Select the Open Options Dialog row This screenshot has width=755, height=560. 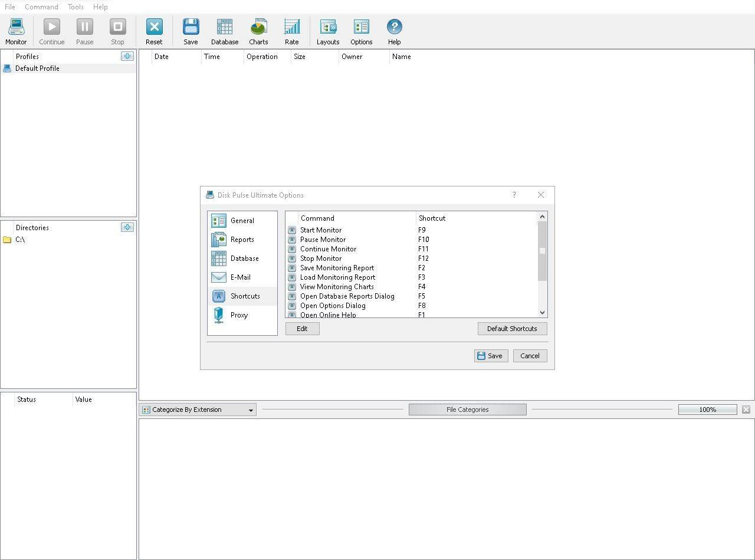412,306
